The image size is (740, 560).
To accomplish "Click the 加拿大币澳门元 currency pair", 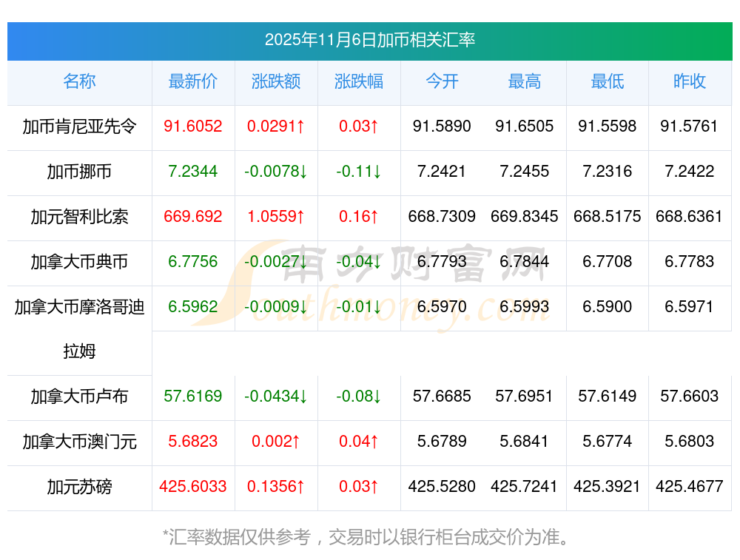I will coord(79,442).
